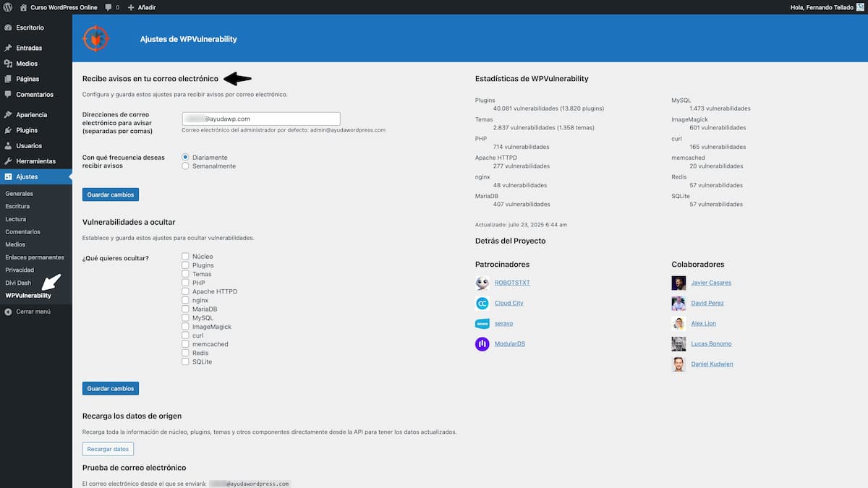The image size is (868, 488).
Task: Open the Añadir dropdown in the admin bar
Action: pos(142,7)
